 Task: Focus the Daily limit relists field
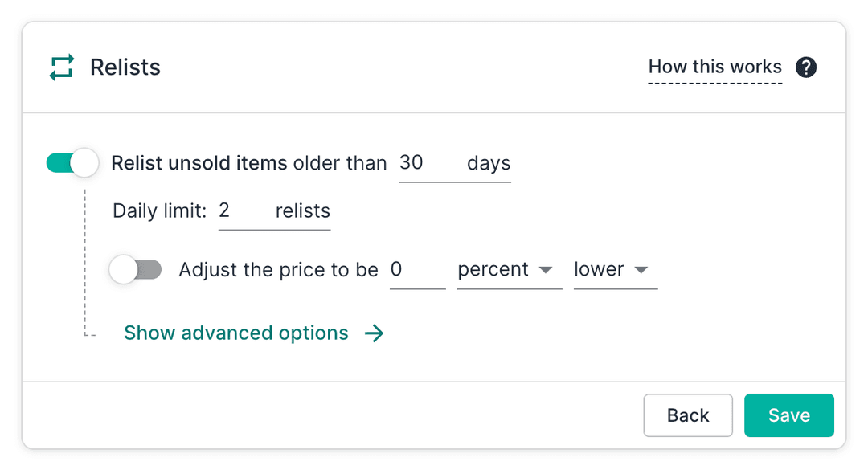(274, 212)
